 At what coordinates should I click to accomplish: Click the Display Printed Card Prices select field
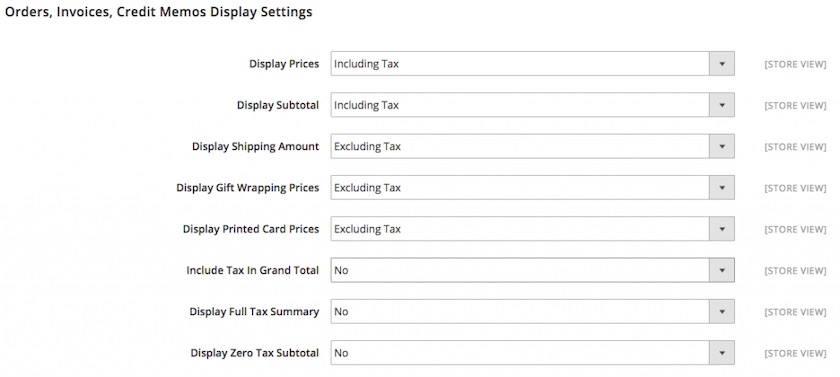[532, 229]
